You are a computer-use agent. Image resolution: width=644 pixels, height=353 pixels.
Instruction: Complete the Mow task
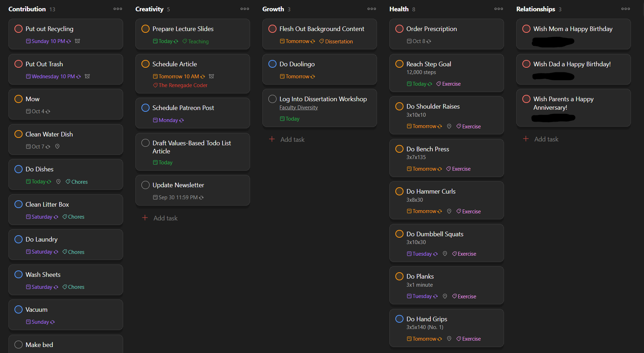pos(18,99)
